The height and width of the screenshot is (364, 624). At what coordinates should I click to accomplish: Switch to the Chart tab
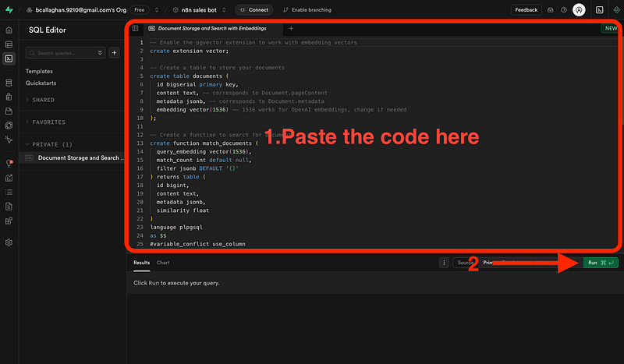point(162,263)
